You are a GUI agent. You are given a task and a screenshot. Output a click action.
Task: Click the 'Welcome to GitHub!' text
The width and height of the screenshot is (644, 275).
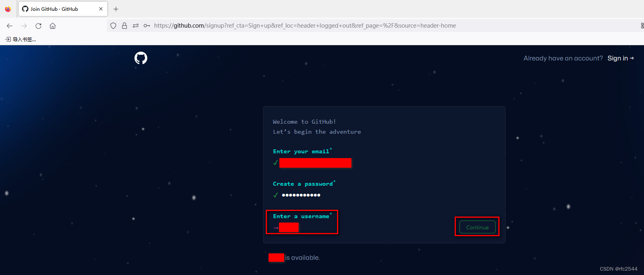click(x=304, y=122)
